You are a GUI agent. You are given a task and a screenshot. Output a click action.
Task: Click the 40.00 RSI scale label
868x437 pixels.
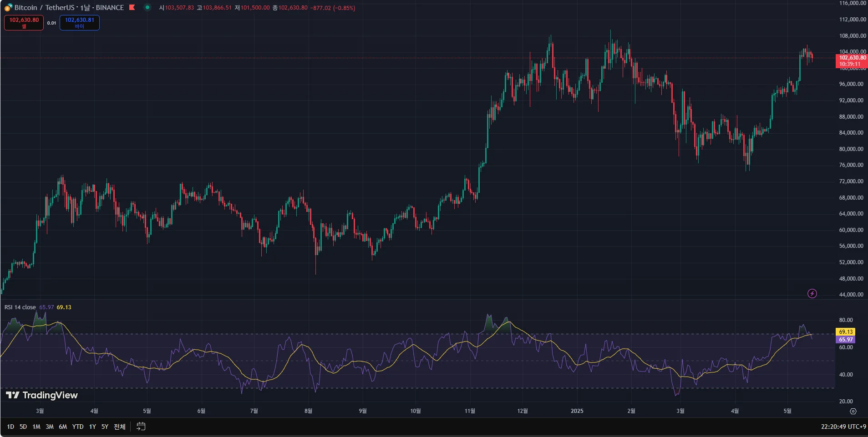coord(846,375)
